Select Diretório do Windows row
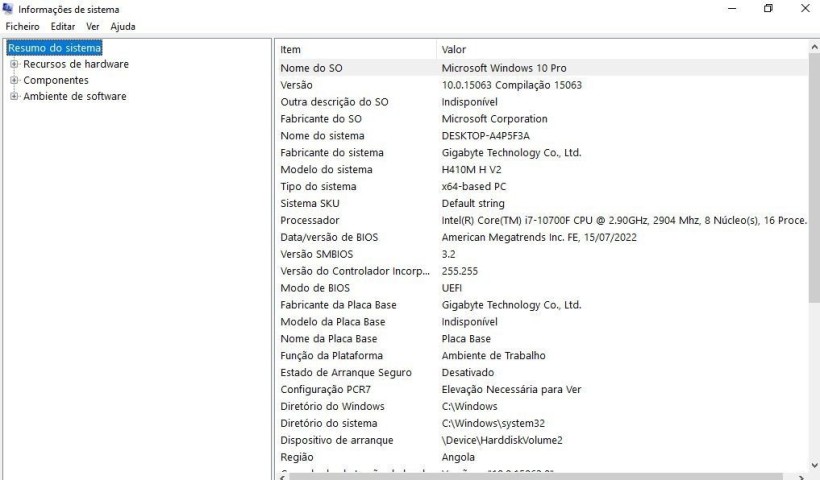 542,406
